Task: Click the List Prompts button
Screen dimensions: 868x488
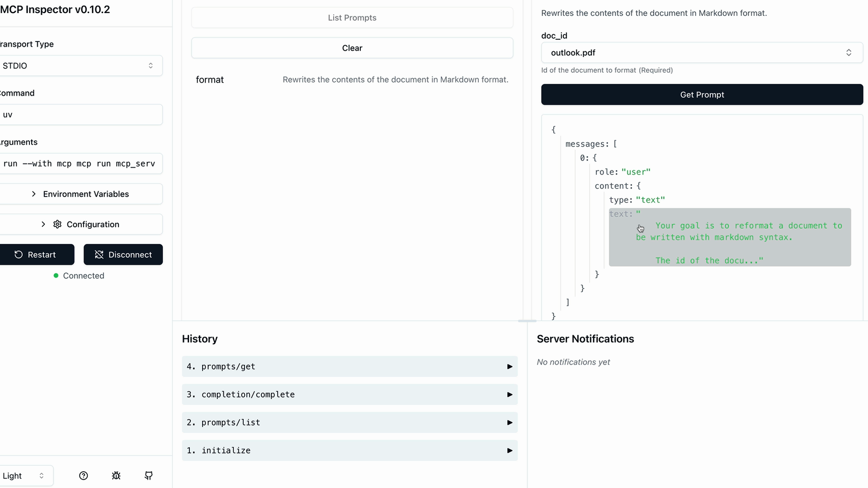Action: [x=352, y=18]
